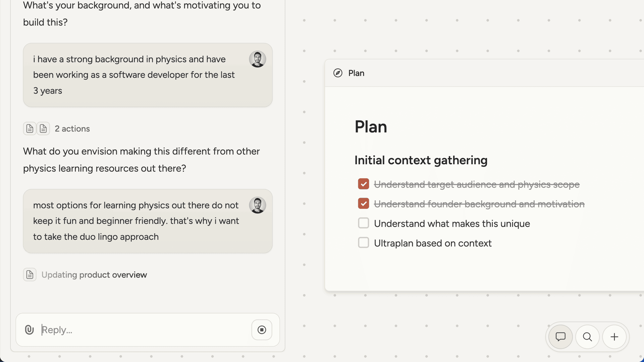
Task: Stop generation with the stop button
Action: click(x=261, y=330)
